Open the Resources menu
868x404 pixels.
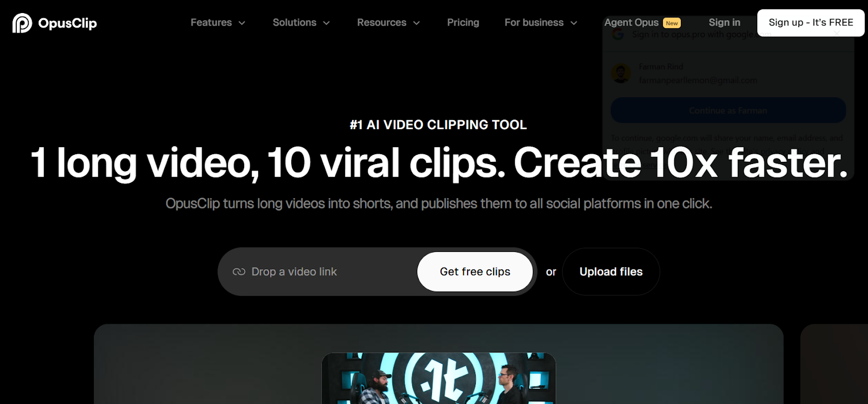[x=381, y=23]
